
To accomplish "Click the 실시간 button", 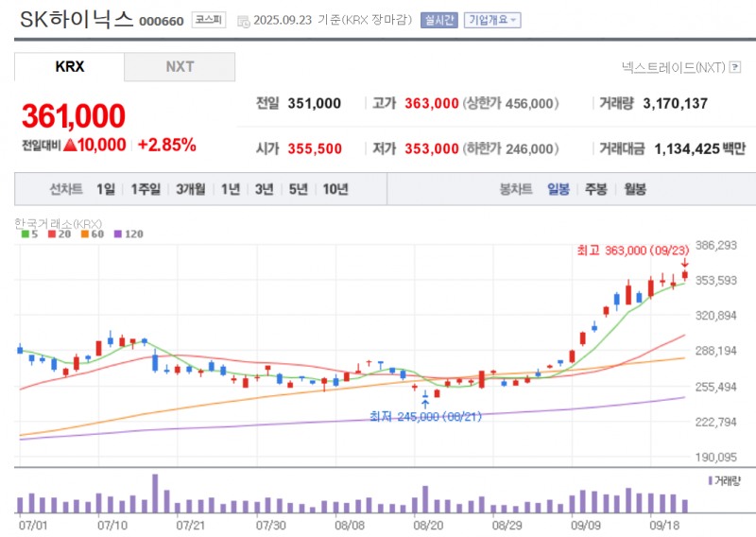I will click(438, 20).
